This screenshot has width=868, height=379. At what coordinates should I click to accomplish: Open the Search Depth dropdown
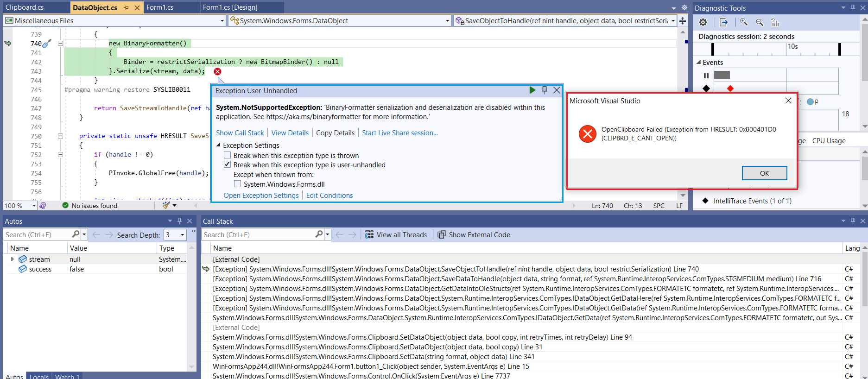tap(182, 235)
